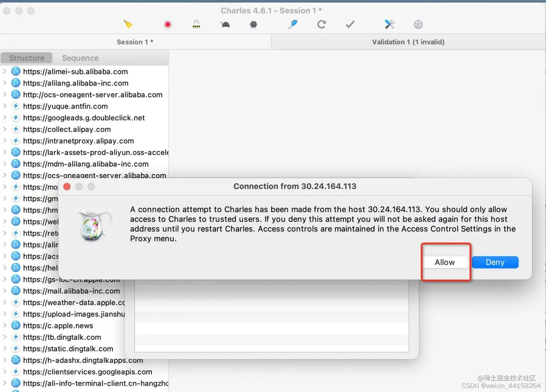This screenshot has width=546, height=392.
Task: Click lightning icon of tb.dingtalk.com
Action: pyautogui.click(x=16, y=337)
